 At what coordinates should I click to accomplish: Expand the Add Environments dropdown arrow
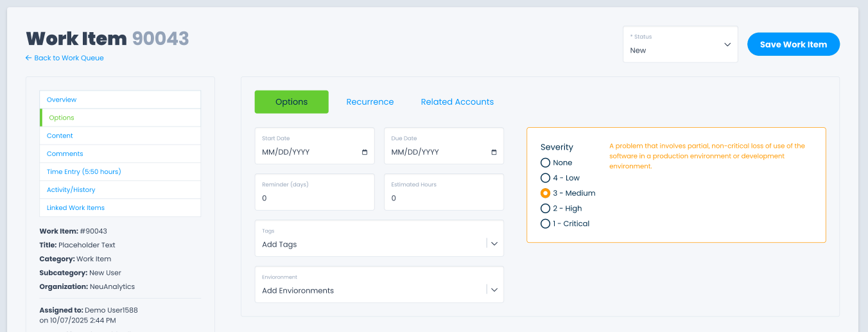coord(494,290)
